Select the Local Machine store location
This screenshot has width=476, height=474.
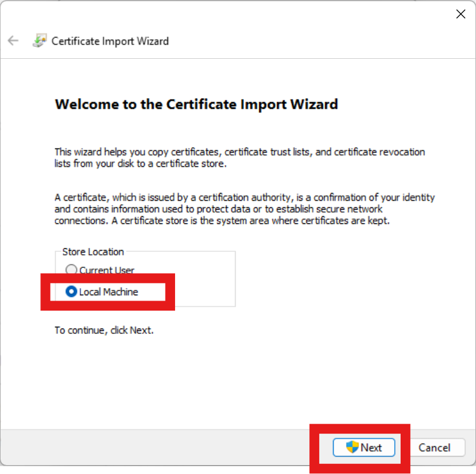(71, 292)
